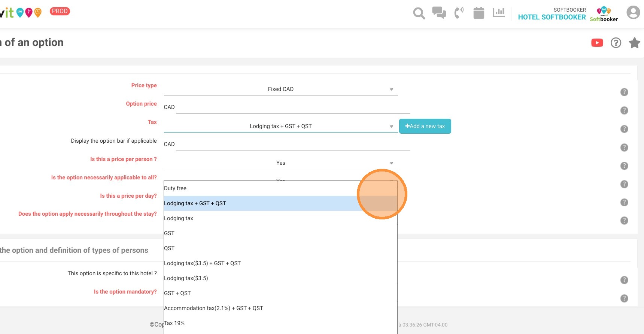Click the Display the option bar CAD input
Image resolution: width=644 pixels, height=334 pixels.
point(293,144)
